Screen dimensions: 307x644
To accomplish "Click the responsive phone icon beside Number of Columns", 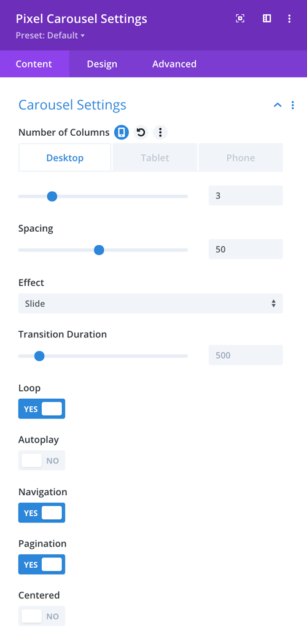I will click(x=122, y=132).
